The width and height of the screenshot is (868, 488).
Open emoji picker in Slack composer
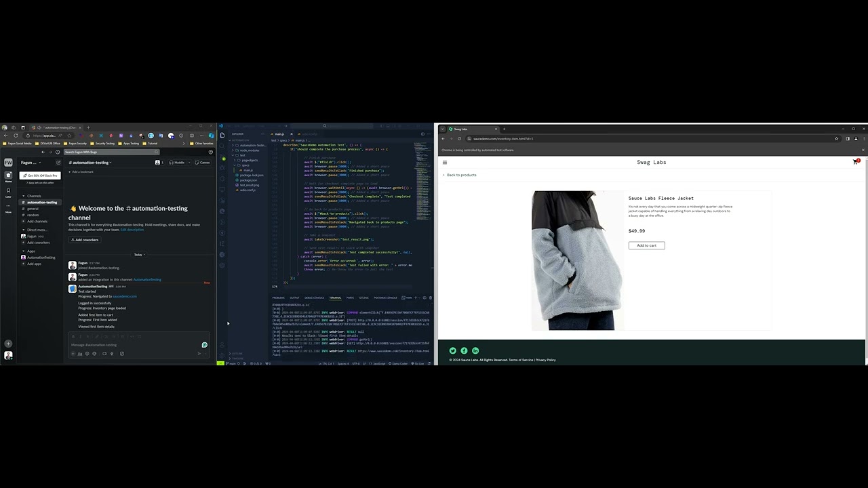[87, 353]
